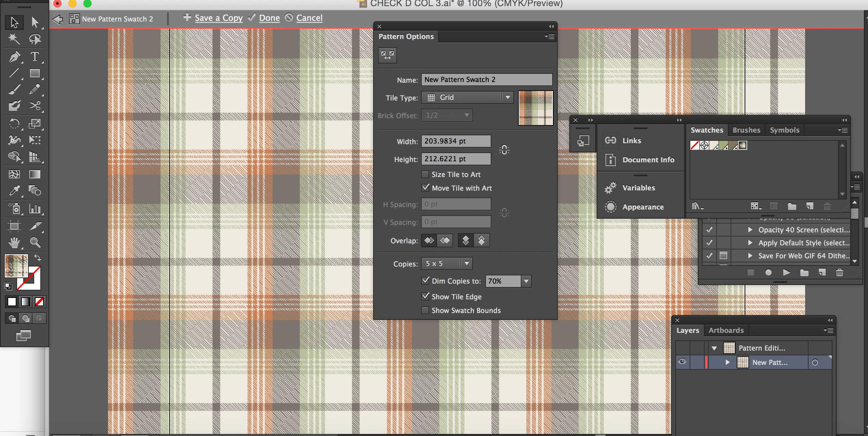The image size is (868, 436).
Task: Select the Hand tool
Action: pyautogui.click(x=14, y=243)
